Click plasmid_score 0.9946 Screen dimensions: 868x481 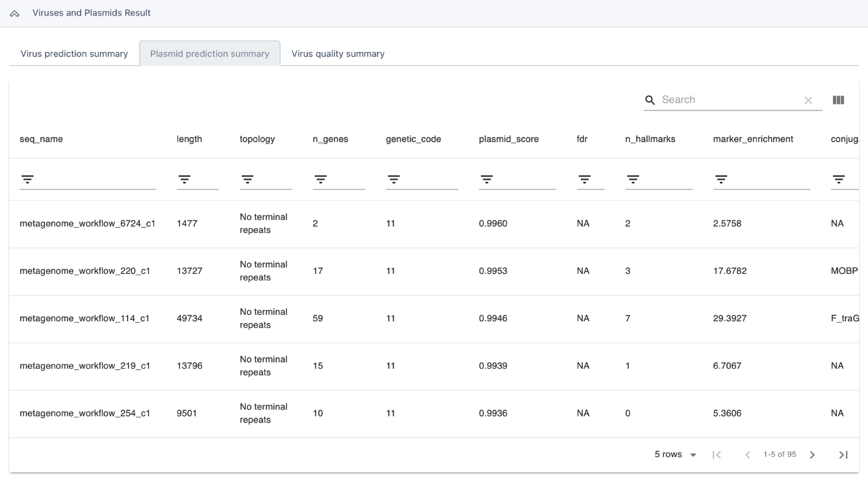[x=493, y=318]
